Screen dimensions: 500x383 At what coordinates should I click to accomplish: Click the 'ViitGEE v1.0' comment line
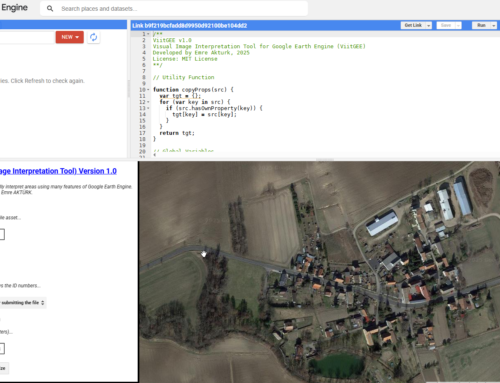pyautogui.click(x=172, y=40)
